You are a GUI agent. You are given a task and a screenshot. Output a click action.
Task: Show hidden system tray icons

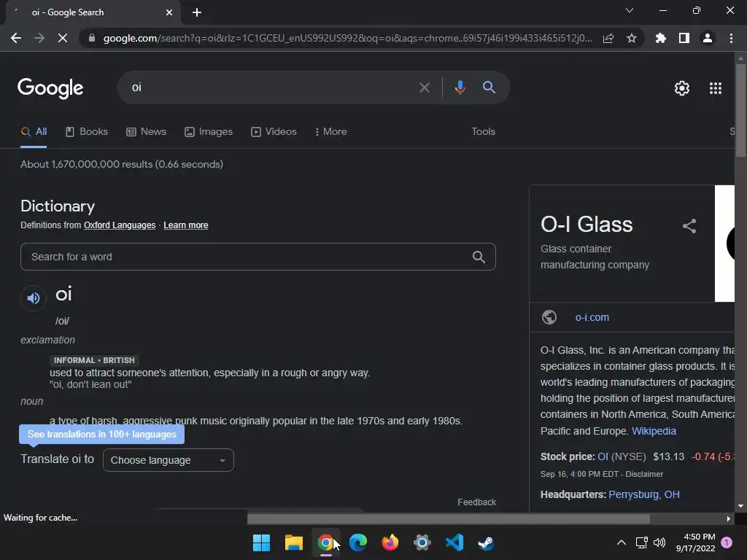pyautogui.click(x=622, y=542)
